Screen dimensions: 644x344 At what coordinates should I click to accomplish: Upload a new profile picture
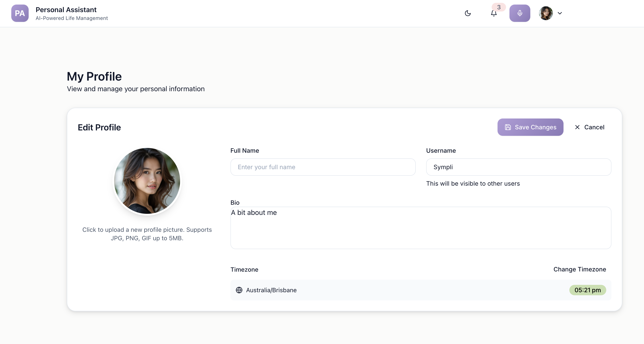147,181
